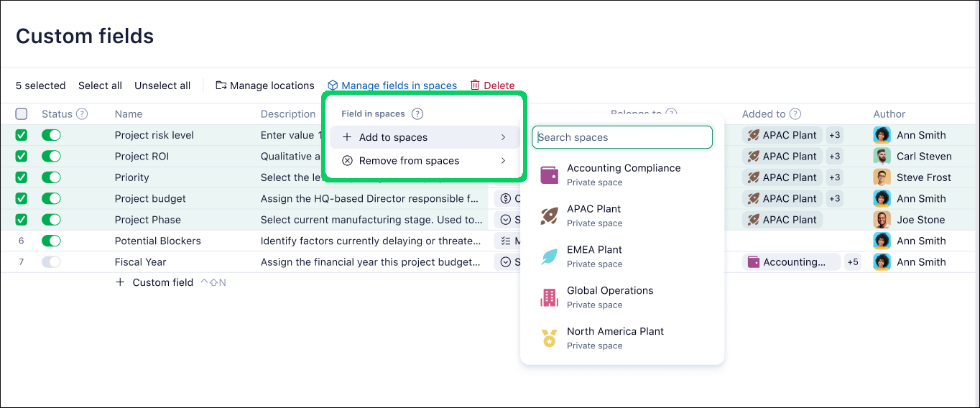Screen dimensions: 980x408
Task: Uncheck the Project risk level checkbox
Action: click(22, 135)
